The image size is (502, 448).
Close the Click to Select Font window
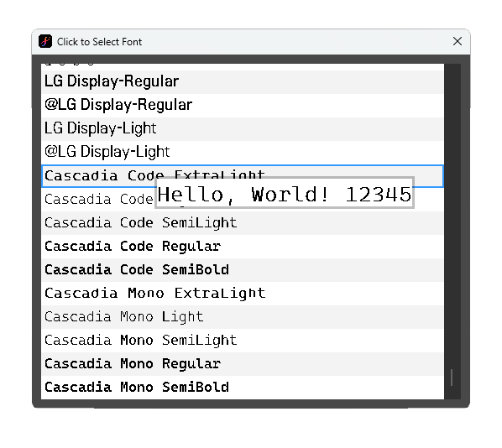tap(458, 41)
